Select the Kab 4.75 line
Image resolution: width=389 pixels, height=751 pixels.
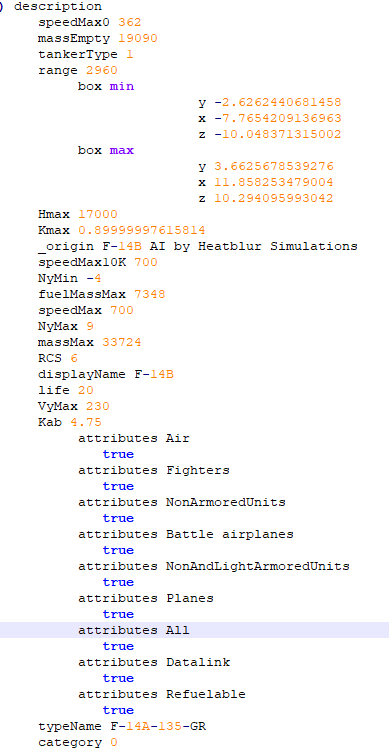click(x=70, y=422)
